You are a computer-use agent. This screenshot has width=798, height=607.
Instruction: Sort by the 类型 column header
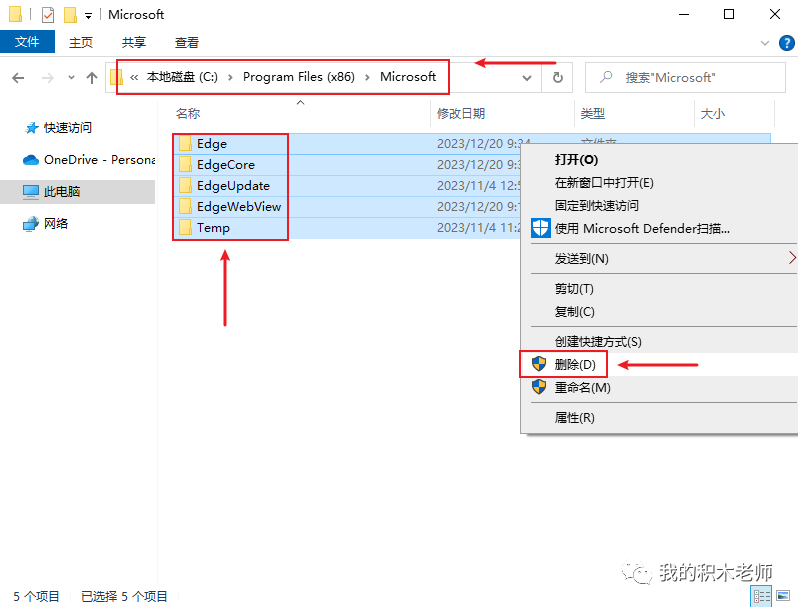592,113
